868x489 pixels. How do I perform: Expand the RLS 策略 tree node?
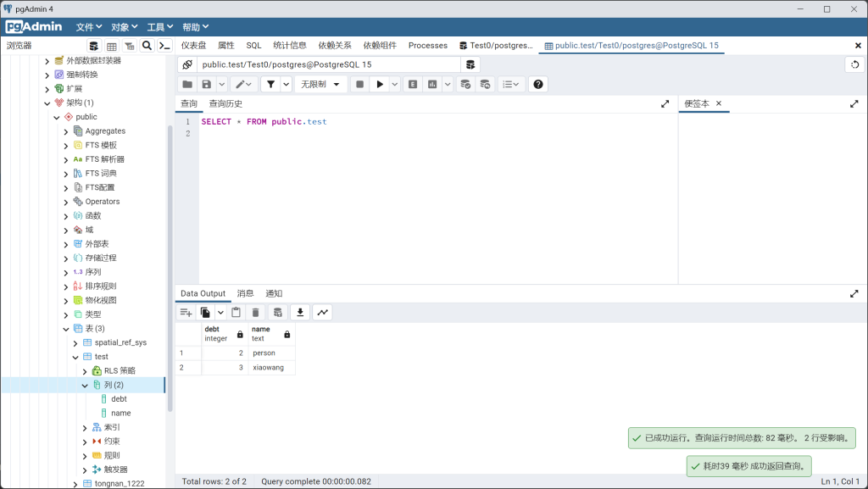pos(85,371)
